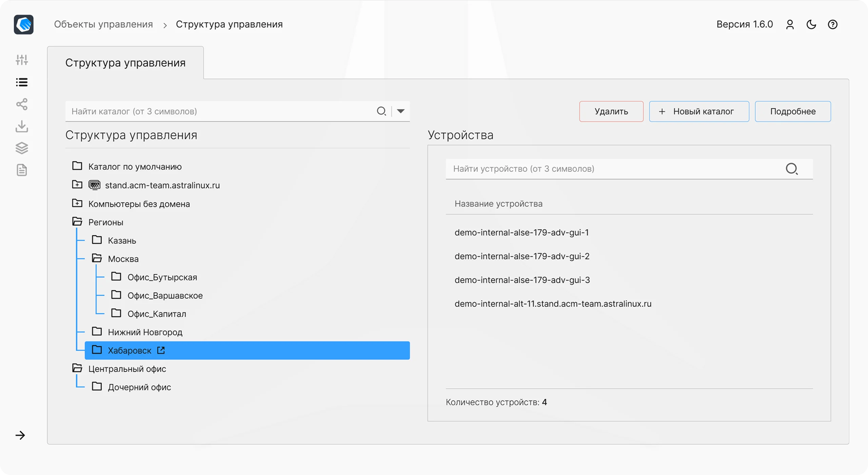The image size is (868, 475).
Task: Open the help question mark icon
Action: pyautogui.click(x=833, y=24)
